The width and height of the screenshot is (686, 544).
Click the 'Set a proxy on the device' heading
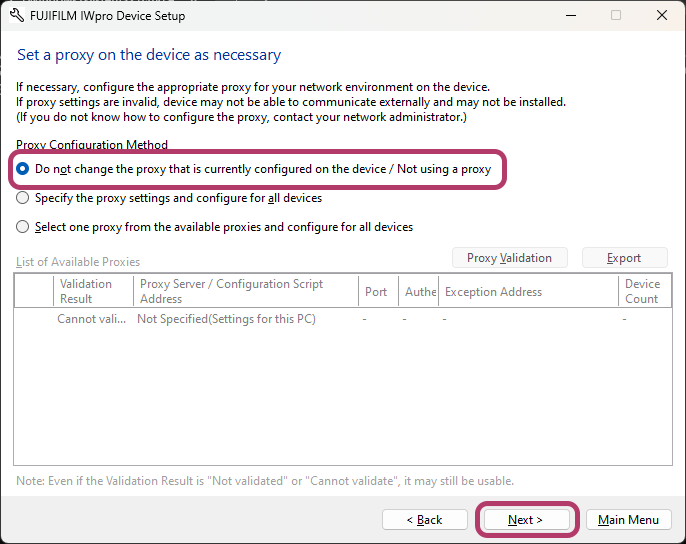point(149,55)
